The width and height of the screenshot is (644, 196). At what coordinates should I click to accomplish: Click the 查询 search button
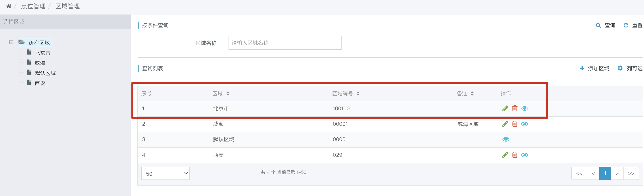pyautogui.click(x=605, y=25)
